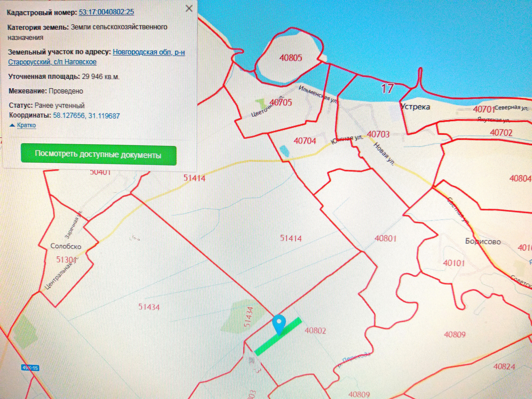This screenshot has height=399, width=532.
Task: Click the blue pond icon near 40704
Action: coord(285,151)
